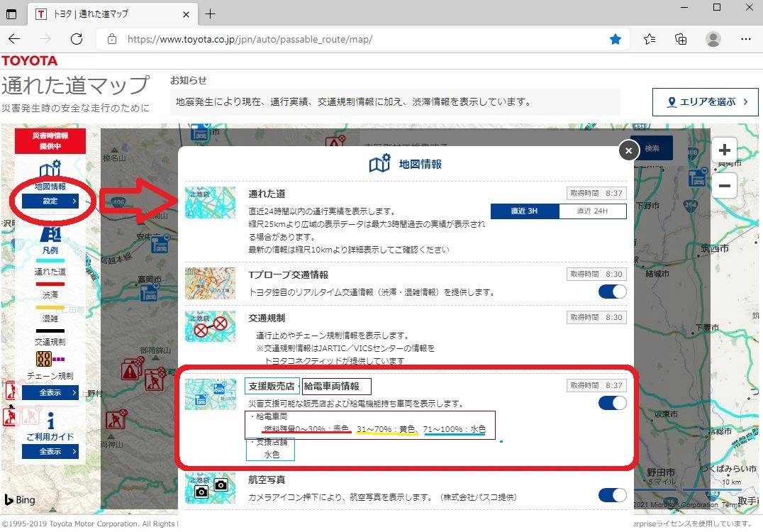Screen dimensions: 763x532
Task: Open the エリアを選ぶ area selector
Action: 705,101
